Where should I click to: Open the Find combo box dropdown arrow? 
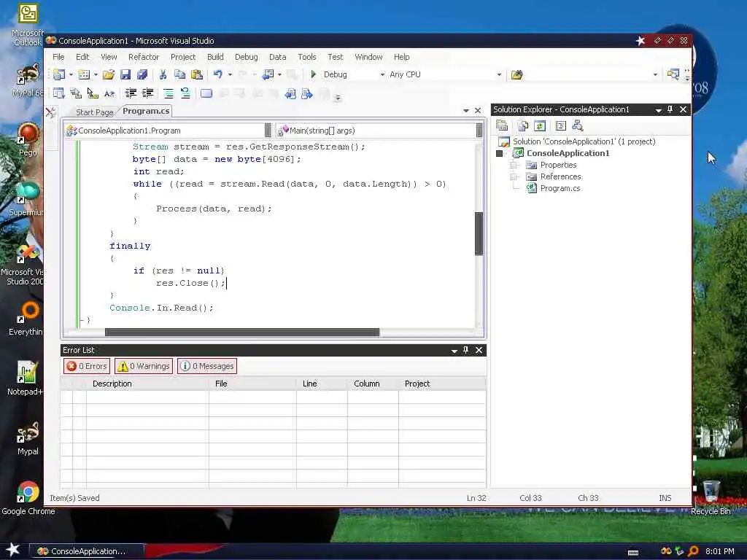(x=655, y=75)
